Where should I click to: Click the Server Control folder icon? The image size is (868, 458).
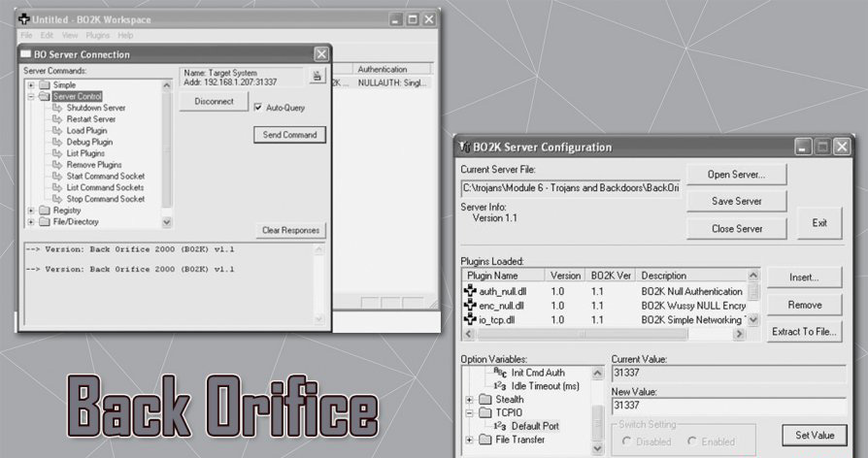click(x=45, y=96)
